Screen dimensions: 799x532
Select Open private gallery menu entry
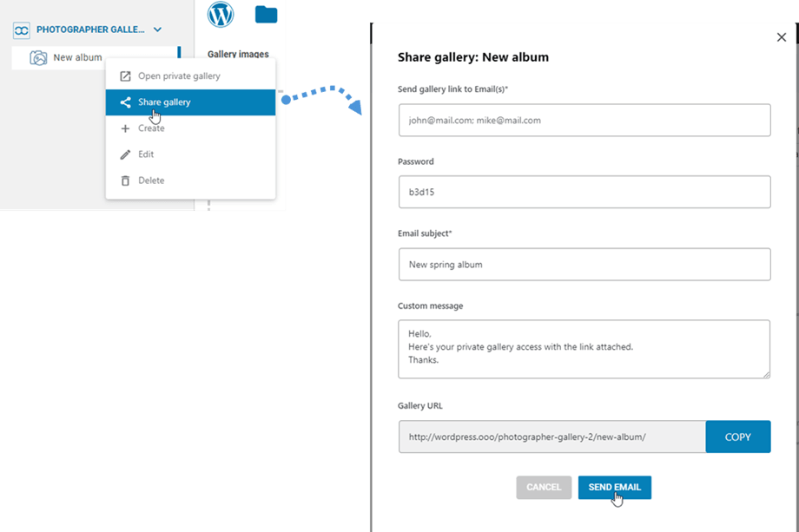tap(179, 76)
